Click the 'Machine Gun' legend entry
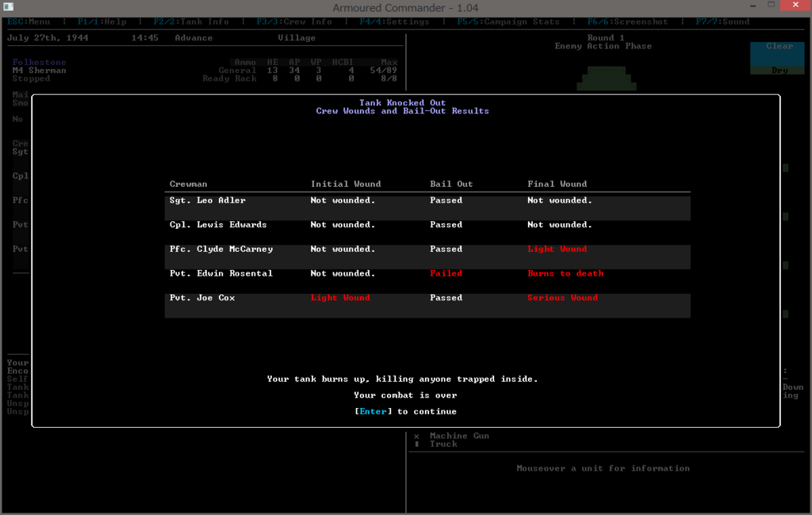The image size is (812, 515). [459, 436]
